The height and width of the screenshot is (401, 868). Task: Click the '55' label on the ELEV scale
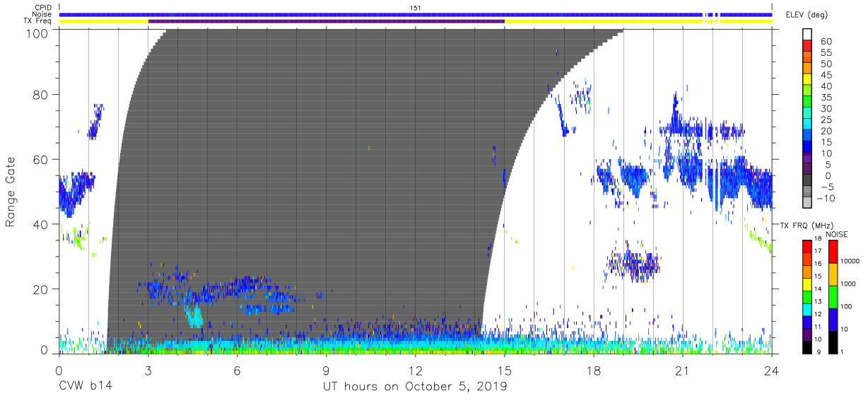pos(826,53)
